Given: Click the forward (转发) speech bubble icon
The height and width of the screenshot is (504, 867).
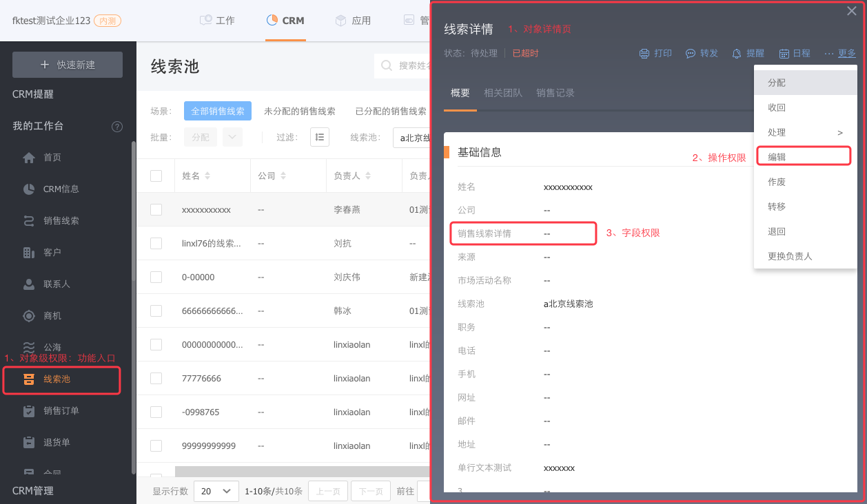Looking at the screenshot, I should (690, 54).
